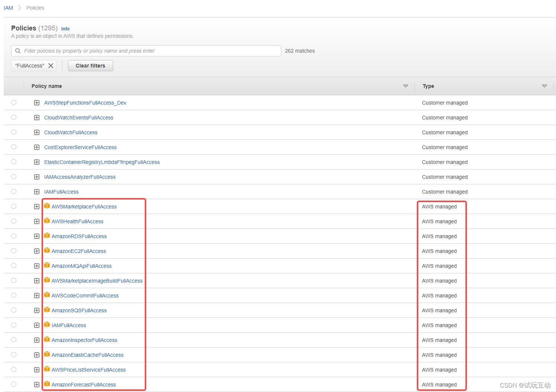Click the orange box icon beside AmazonEC2FullAccess
Screen dimensions: 556x392
(x=47, y=250)
